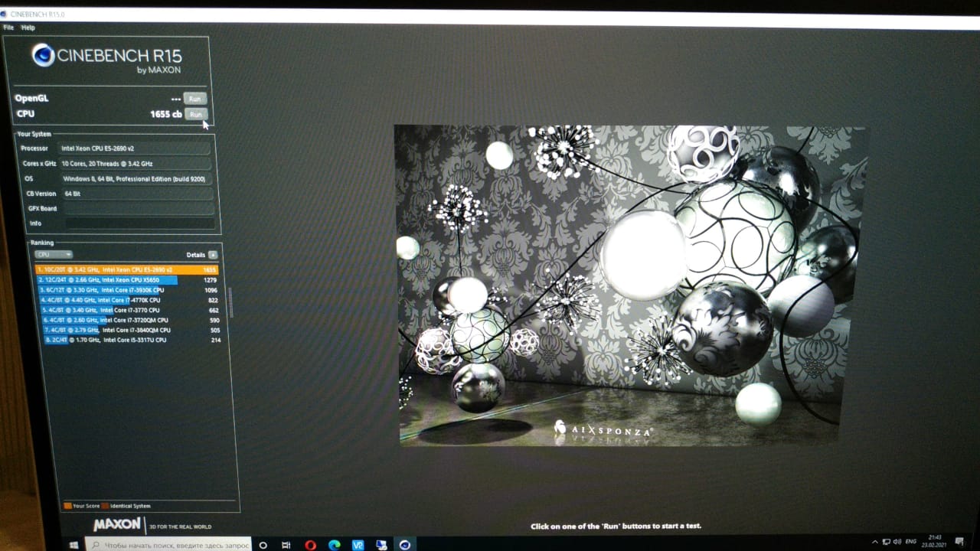
Task: Click the CPU score value 1655 cb
Action: pyautogui.click(x=166, y=114)
